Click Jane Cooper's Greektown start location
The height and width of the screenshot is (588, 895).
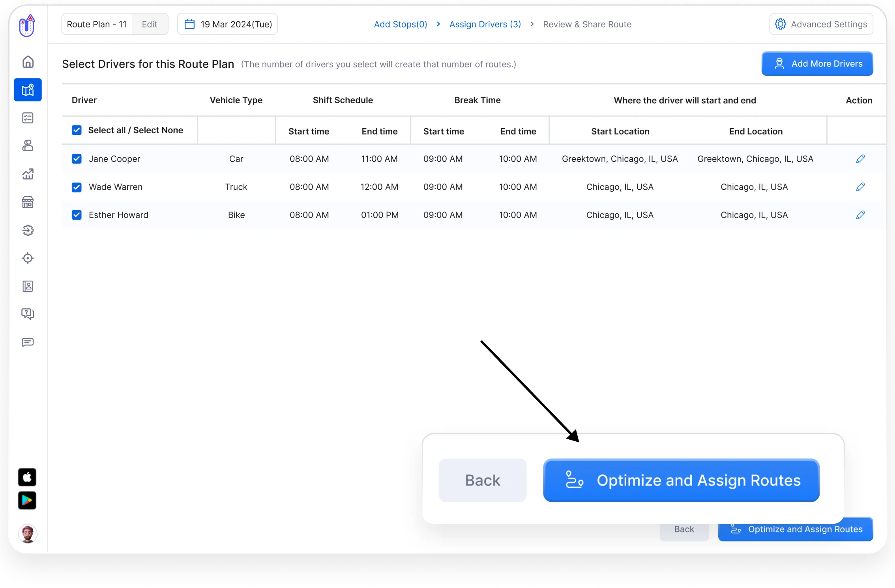coord(620,159)
